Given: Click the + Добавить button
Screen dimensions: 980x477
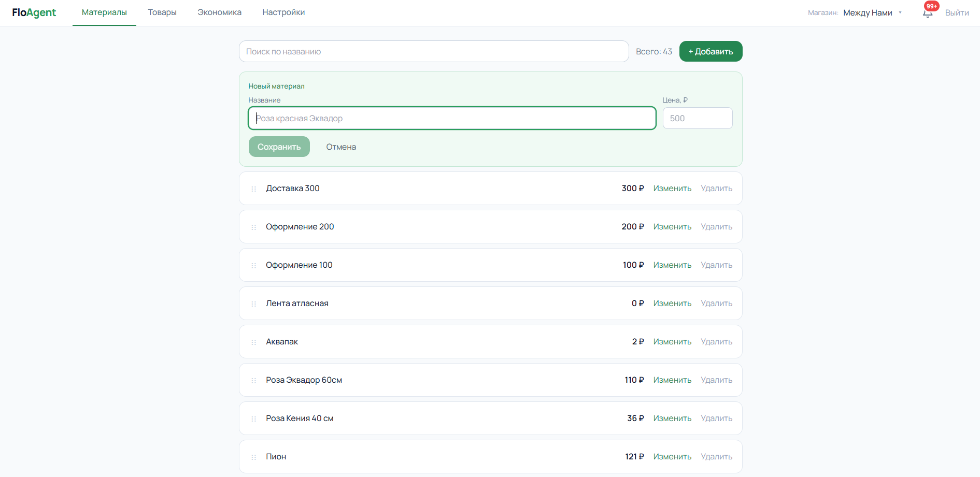Looking at the screenshot, I should coord(711,51).
